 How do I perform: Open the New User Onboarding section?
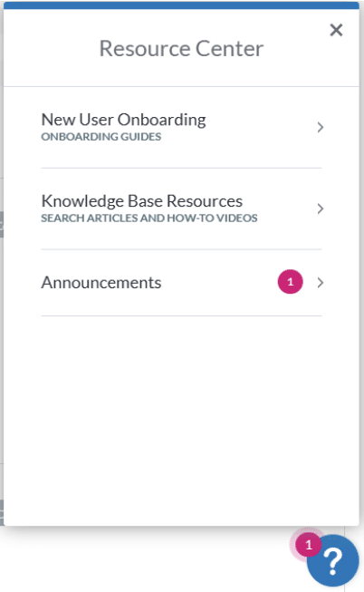[x=181, y=127]
